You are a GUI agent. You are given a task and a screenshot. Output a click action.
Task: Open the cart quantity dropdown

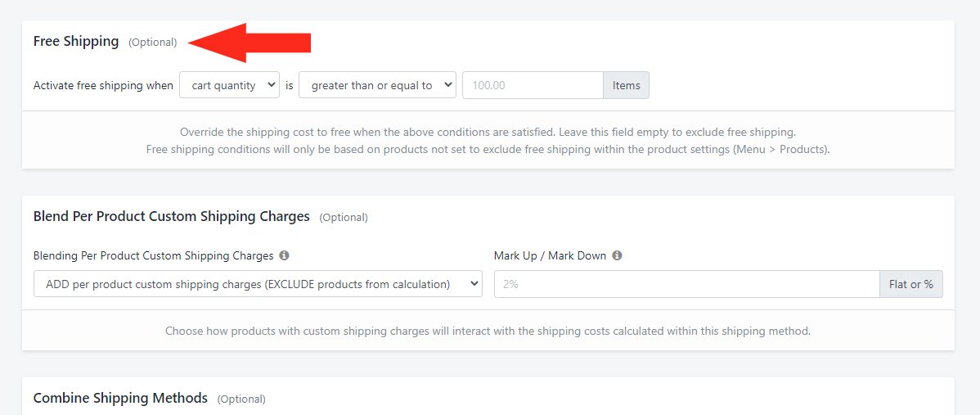(229, 86)
